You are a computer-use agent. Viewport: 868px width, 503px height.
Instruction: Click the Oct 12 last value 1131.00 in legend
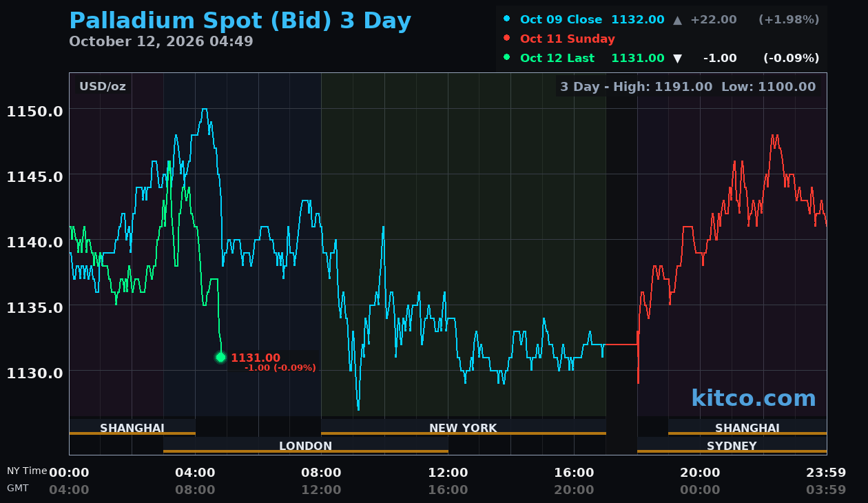pos(638,58)
